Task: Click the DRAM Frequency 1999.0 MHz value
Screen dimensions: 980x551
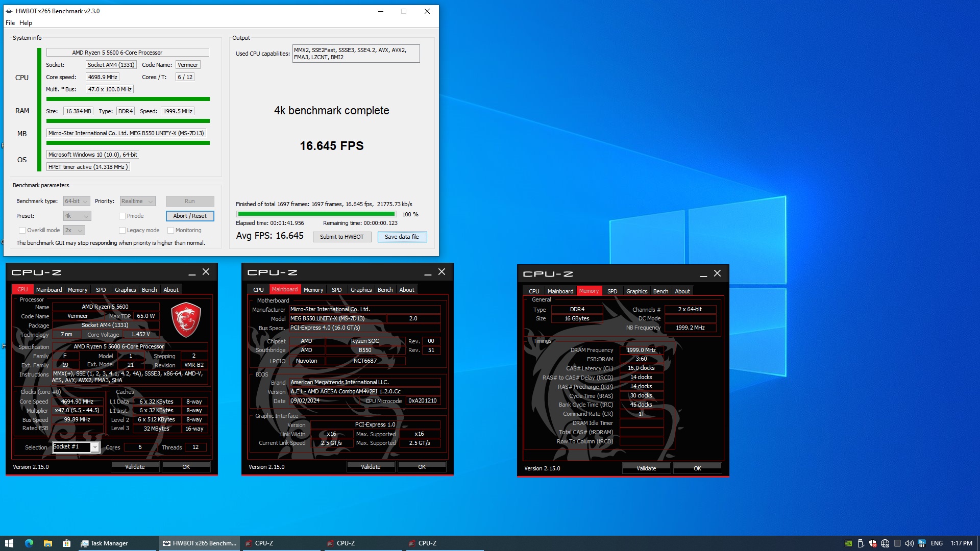Action: [x=642, y=350]
